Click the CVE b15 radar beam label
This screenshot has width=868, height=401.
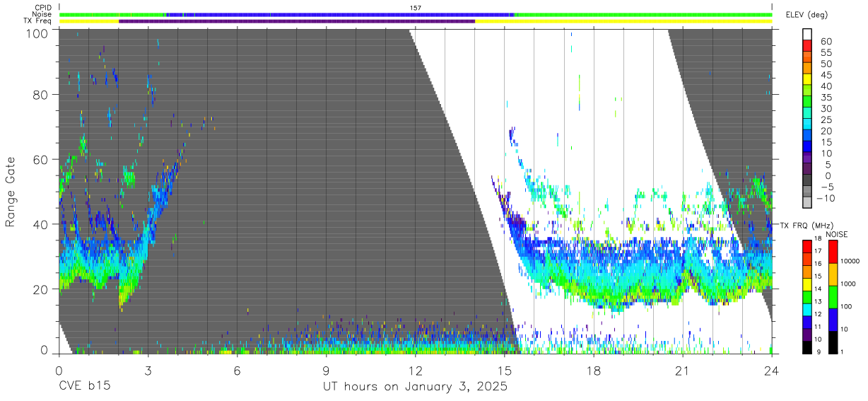(84, 387)
